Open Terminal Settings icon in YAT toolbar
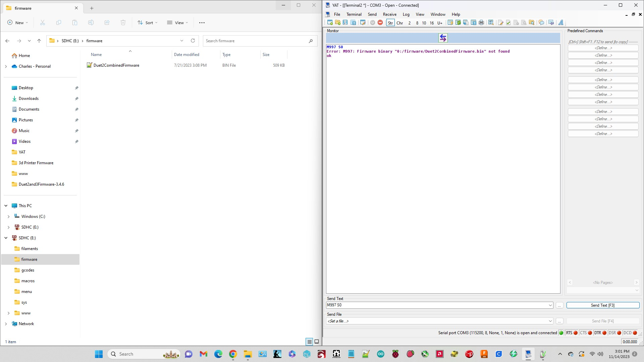This screenshot has height=362, width=644. pyautogui.click(x=363, y=22)
